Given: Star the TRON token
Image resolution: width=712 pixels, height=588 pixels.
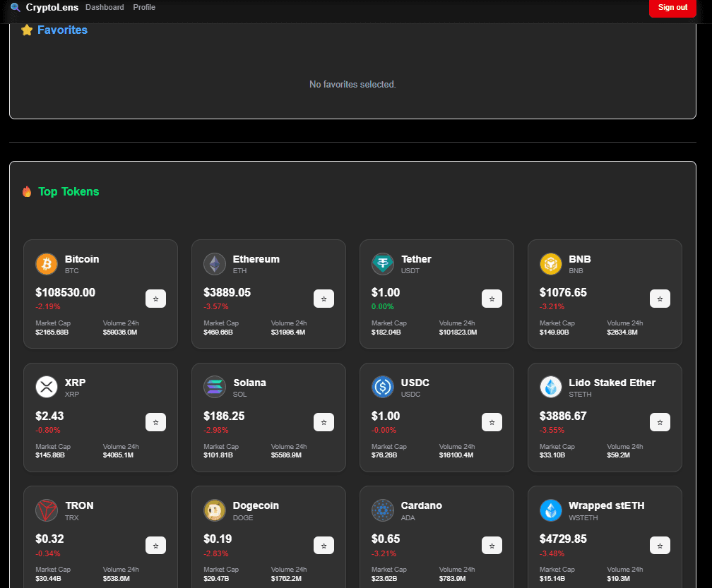Looking at the screenshot, I should (x=155, y=546).
